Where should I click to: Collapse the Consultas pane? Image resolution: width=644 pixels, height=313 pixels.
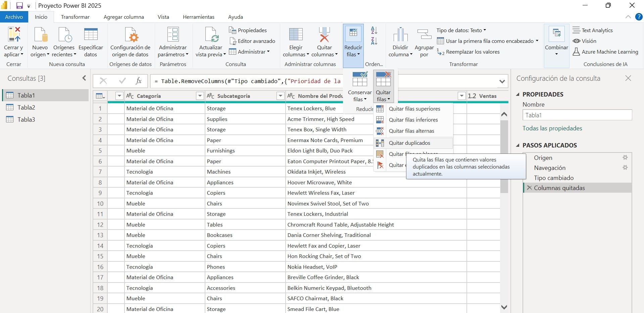84,78
